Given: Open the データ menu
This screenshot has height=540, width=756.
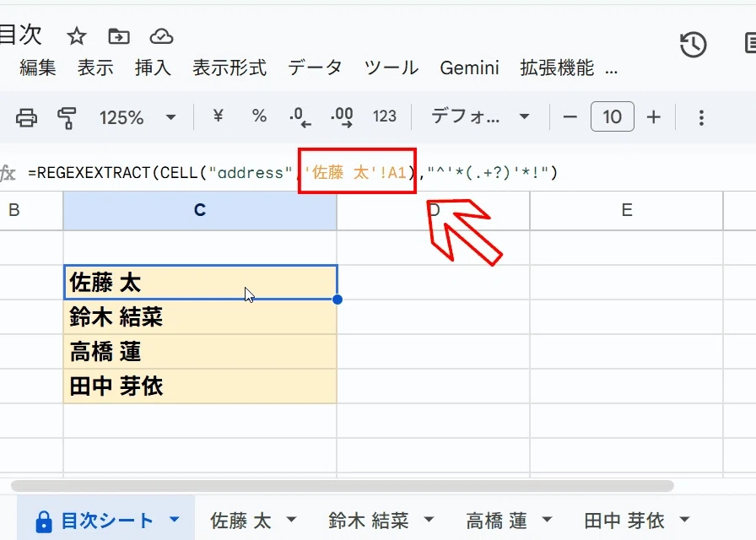Looking at the screenshot, I should [x=315, y=67].
